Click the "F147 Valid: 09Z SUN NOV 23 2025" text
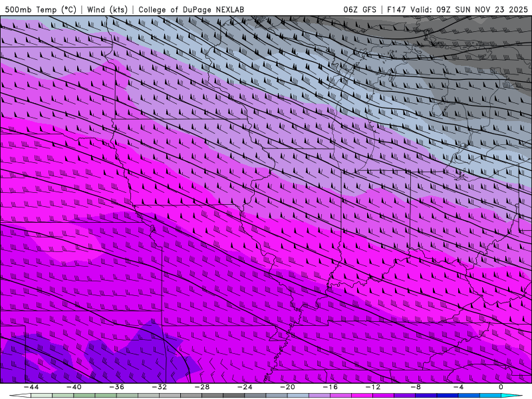Screen dimensions: 532x399 pyautogui.click(x=458, y=10)
